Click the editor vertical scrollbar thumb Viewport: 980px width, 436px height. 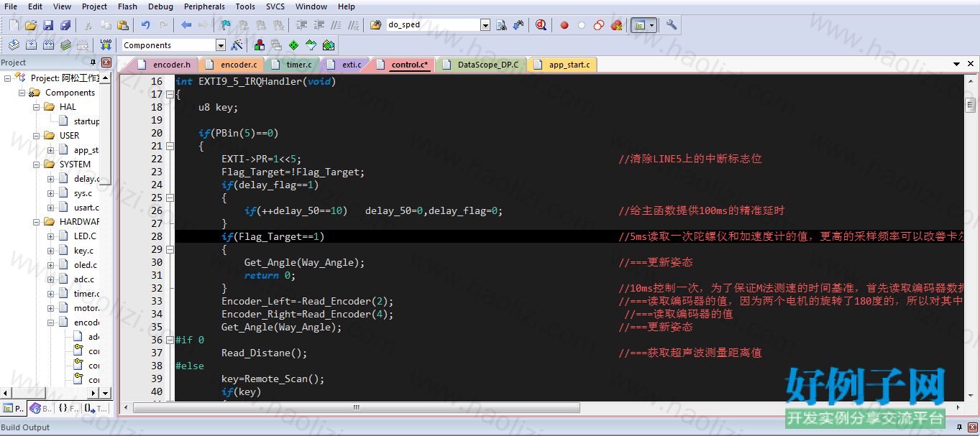[x=970, y=106]
